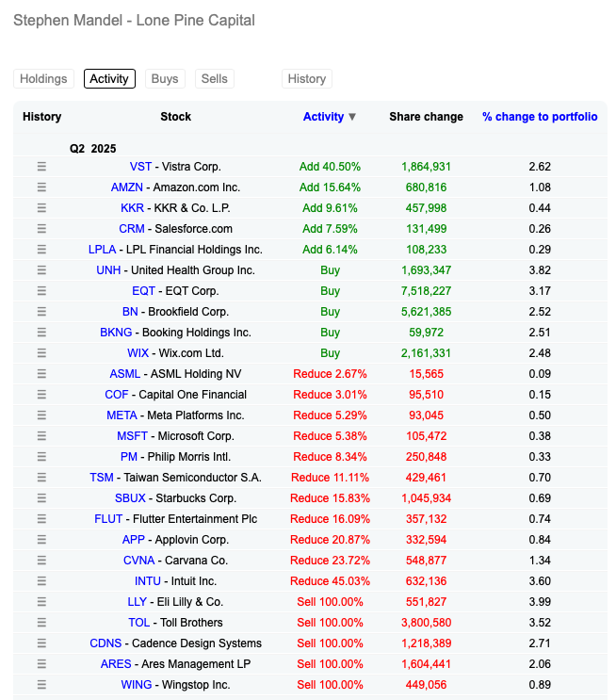This screenshot has width=616, height=700.
Task: Open META ticker link
Action: (x=122, y=415)
